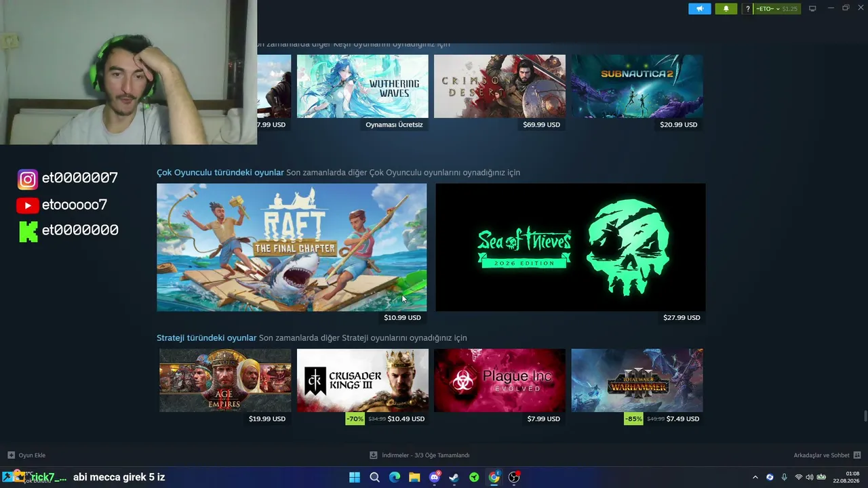Click the Crusader Kings III $10.49 USD price
Viewport: 868px width, 488px height.
(x=406, y=419)
